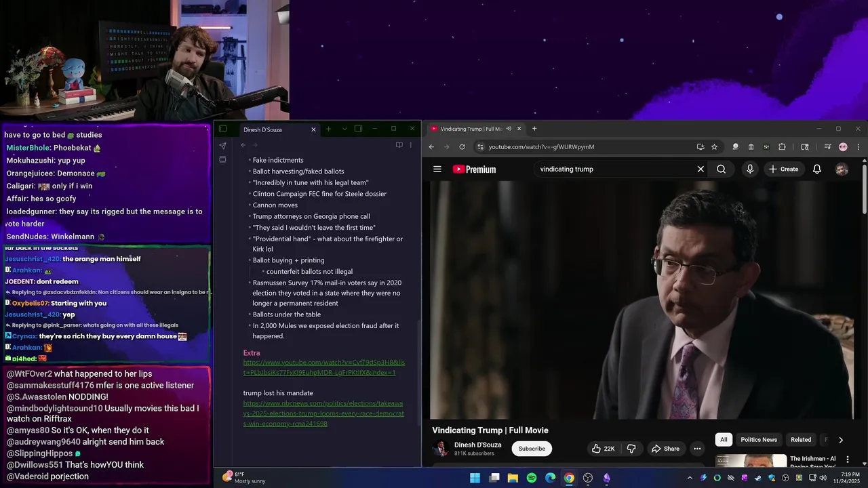Click Dinesh D'Souza channel avatar
This screenshot has width=868, height=488.
(441, 449)
